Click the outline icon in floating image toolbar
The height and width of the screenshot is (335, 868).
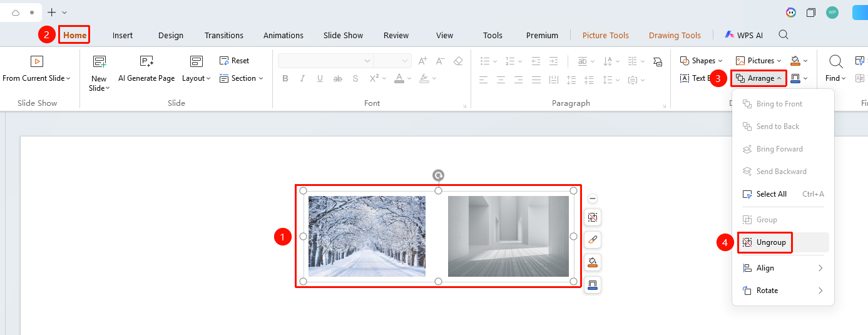(x=593, y=284)
